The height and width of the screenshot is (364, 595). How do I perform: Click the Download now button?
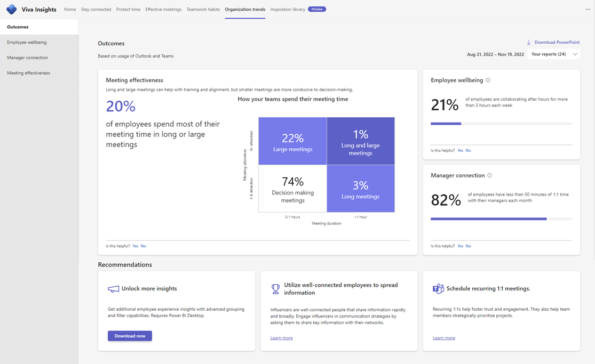point(130,336)
